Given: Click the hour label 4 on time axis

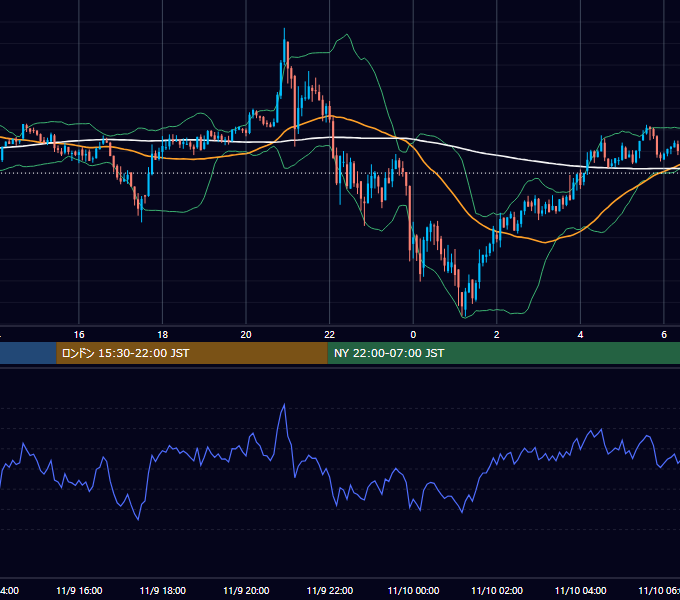Looking at the screenshot, I should (580, 335).
